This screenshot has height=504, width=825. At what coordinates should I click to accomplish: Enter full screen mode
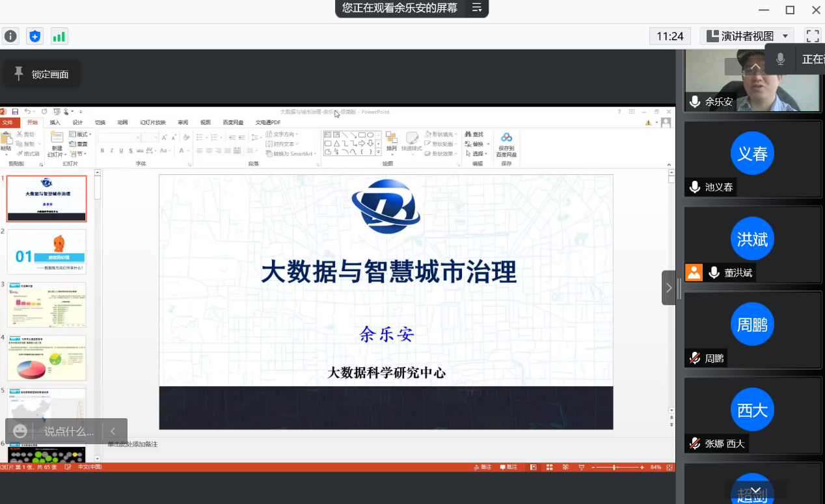pos(812,36)
